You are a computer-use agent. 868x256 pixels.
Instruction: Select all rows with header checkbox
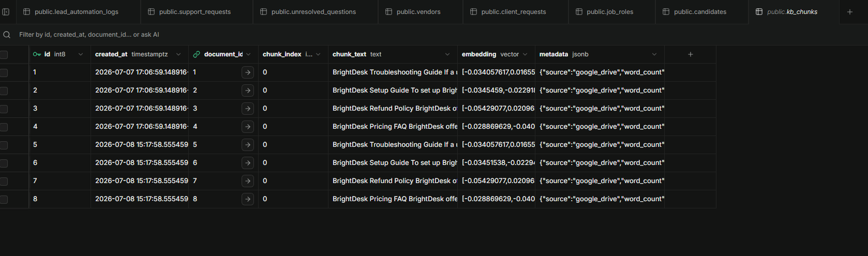(x=4, y=54)
